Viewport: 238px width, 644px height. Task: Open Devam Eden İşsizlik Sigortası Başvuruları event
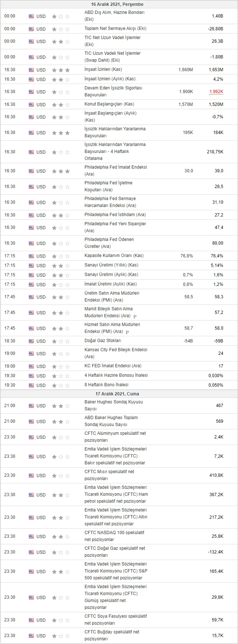tap(113, 91)
